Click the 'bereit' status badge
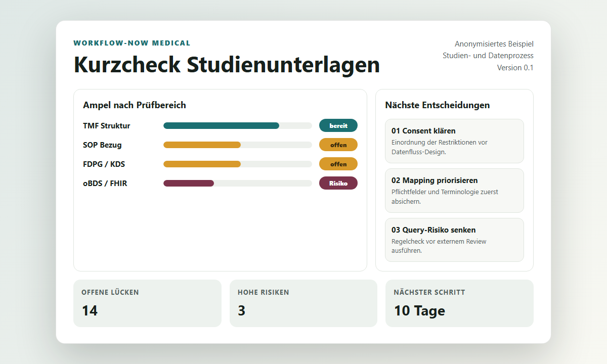The height and width of the screenshot is (364, 607). (338, 126)
